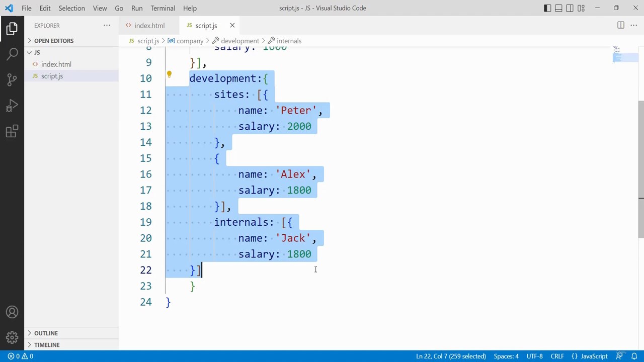The image size is (644, 362).
Task: Split the editor right
Action: coord(621,25)
